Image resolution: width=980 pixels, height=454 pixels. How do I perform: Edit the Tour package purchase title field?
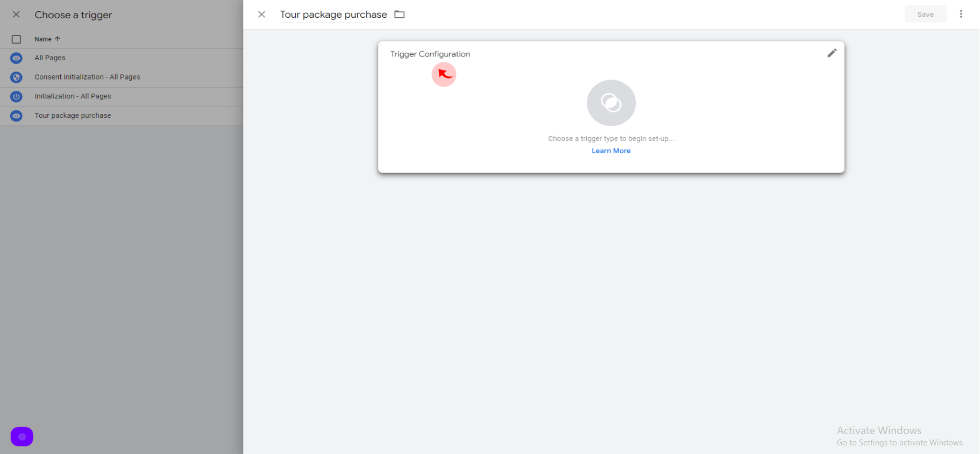pos(333,15)
